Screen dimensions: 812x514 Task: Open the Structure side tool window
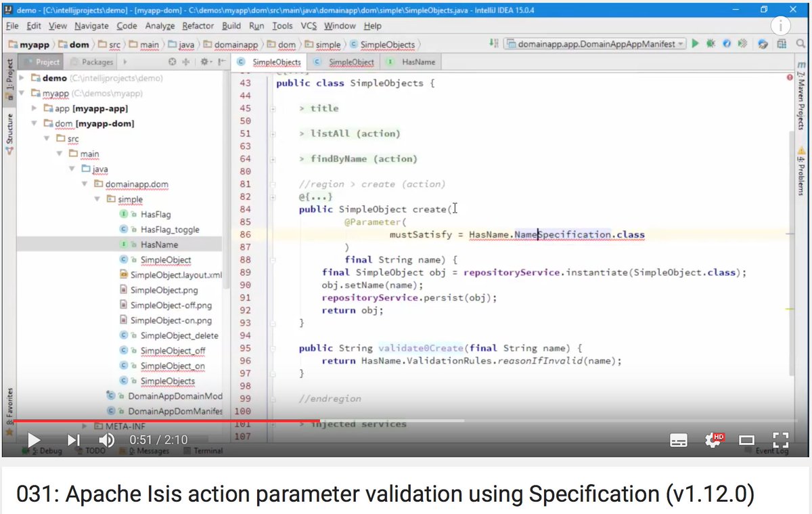[9, 133]
